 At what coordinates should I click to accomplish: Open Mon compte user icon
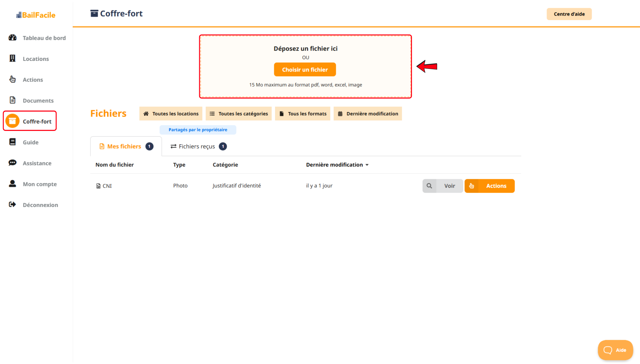tap(13, 184)
